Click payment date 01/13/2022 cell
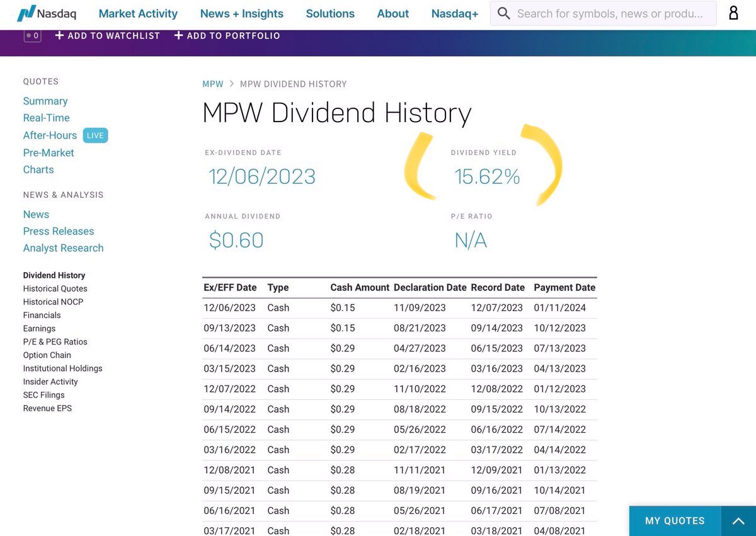The width and height of the screenshot is (756, 536). [x=560, y=470]
